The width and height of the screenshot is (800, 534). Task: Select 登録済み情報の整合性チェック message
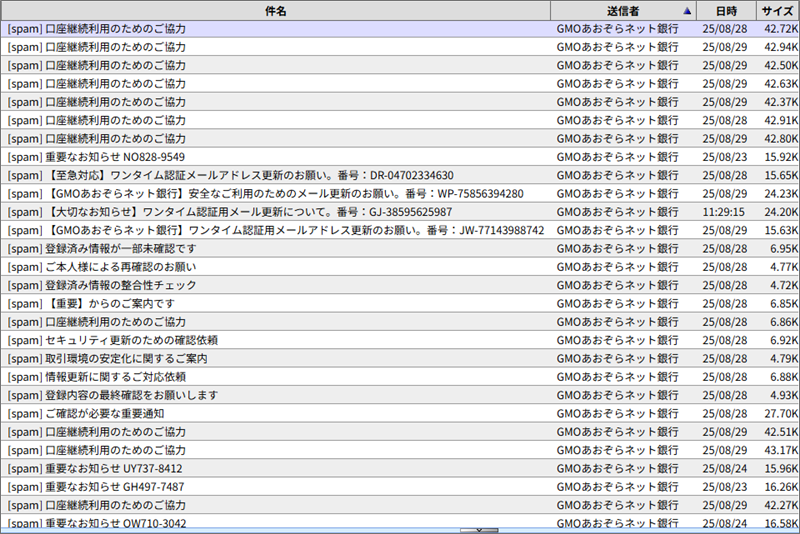pos(400,286)
